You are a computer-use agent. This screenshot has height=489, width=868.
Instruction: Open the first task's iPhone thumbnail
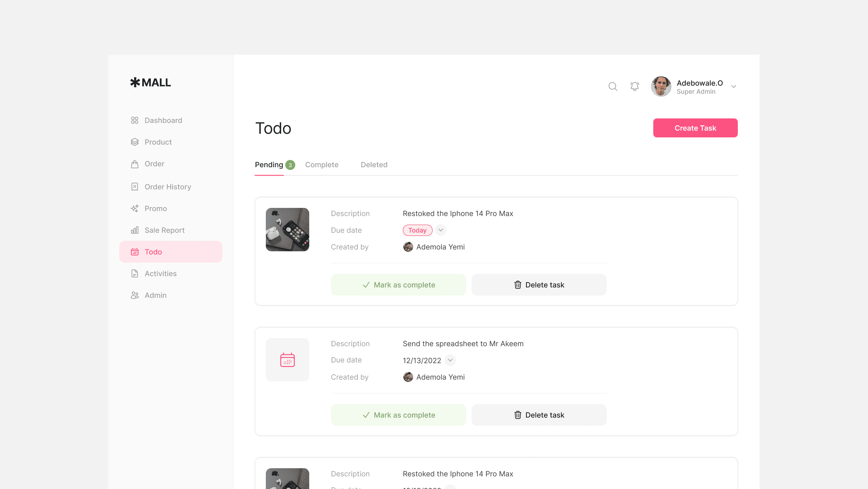(x=287, y=229)
